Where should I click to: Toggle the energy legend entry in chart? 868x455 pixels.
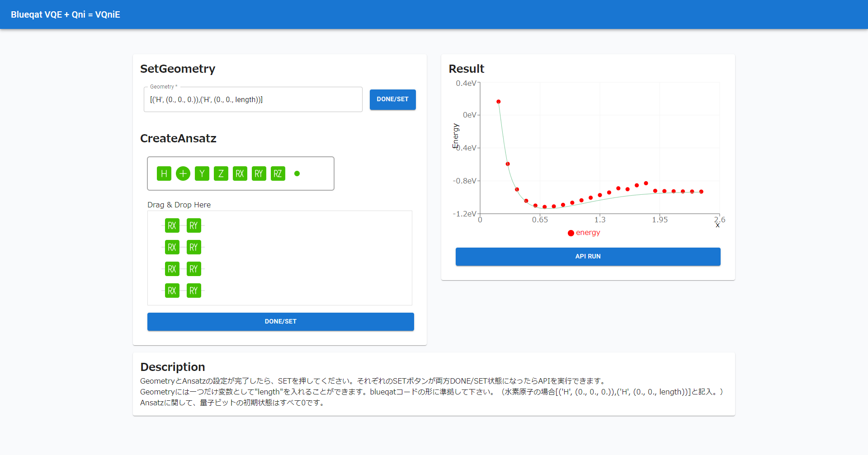[584, 233]
